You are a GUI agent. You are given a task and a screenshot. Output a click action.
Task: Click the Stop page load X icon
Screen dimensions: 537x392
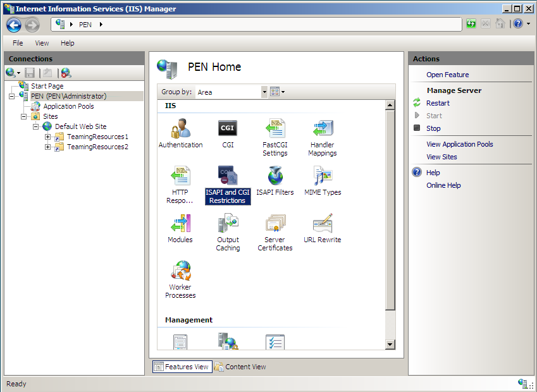click(486, 23)
